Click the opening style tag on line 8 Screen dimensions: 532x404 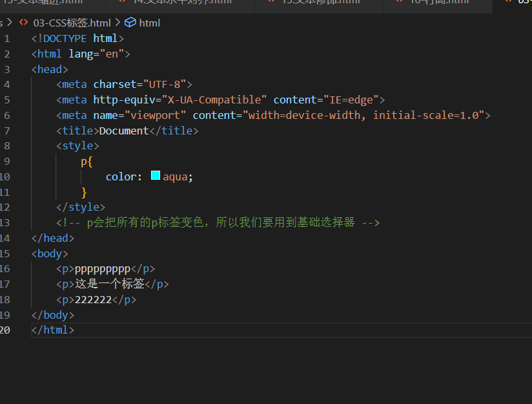pyautogui.click(x=77, y=146)
